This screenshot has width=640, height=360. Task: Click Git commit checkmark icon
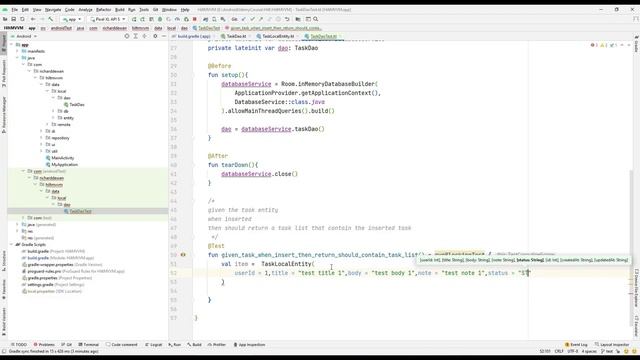point(252,19)
